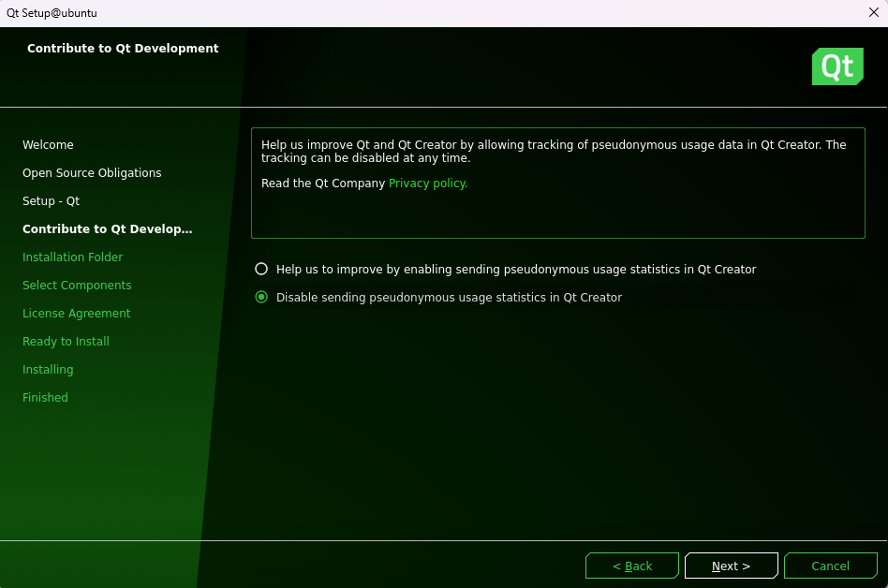Image resolution: width=888 pixels, height=588 pixels.
Task: Select the highlighted Contribute to Qt Develop… step
Action: pyautogui.click(x=107, y=229)
